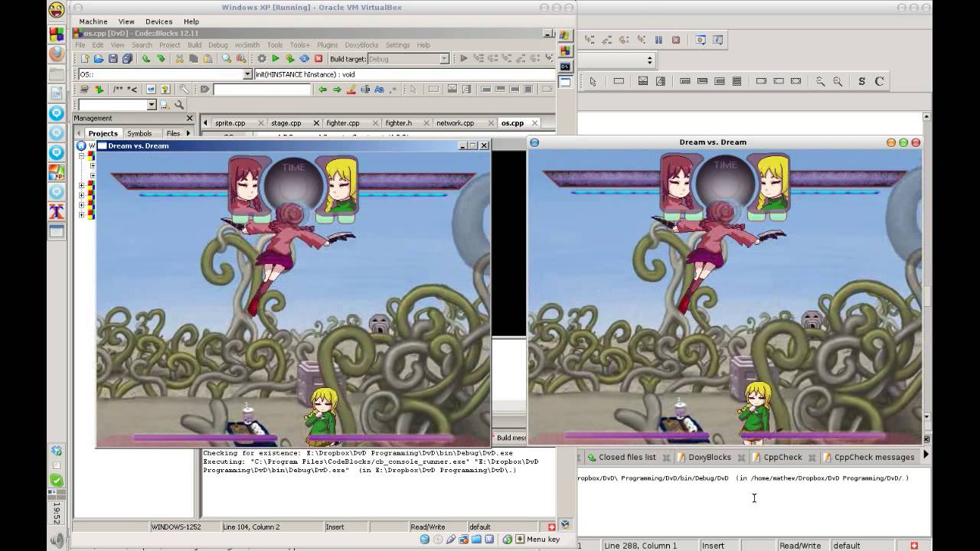980x551 pixels.
Task: Click the Build gear icon
Action: click(262, 59)
